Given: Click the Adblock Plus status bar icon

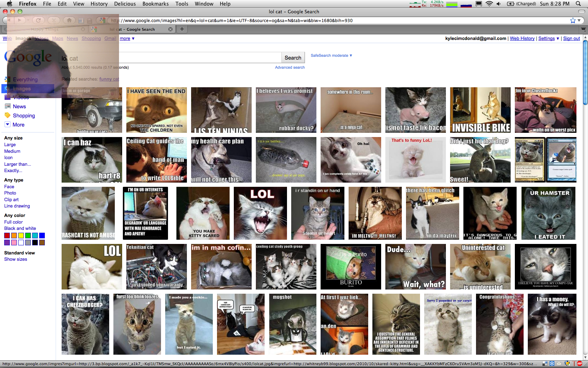Looking at the screenshot, I should 580,363.
